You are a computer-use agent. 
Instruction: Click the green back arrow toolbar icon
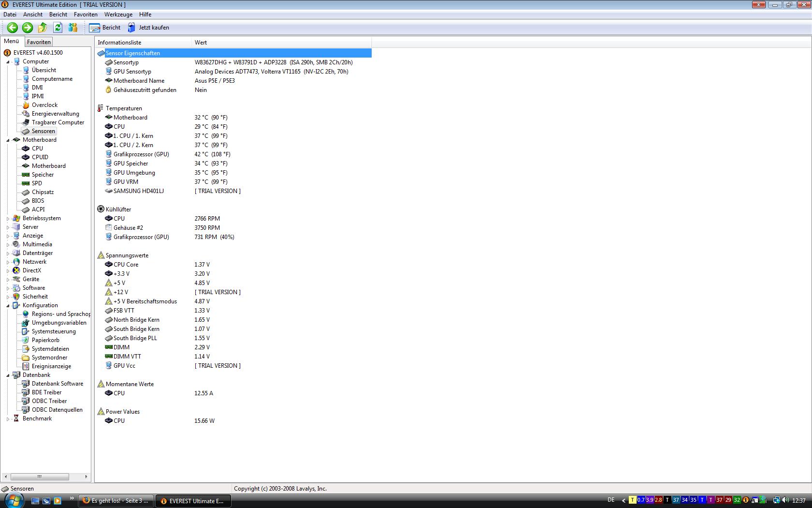coord(13,28)
